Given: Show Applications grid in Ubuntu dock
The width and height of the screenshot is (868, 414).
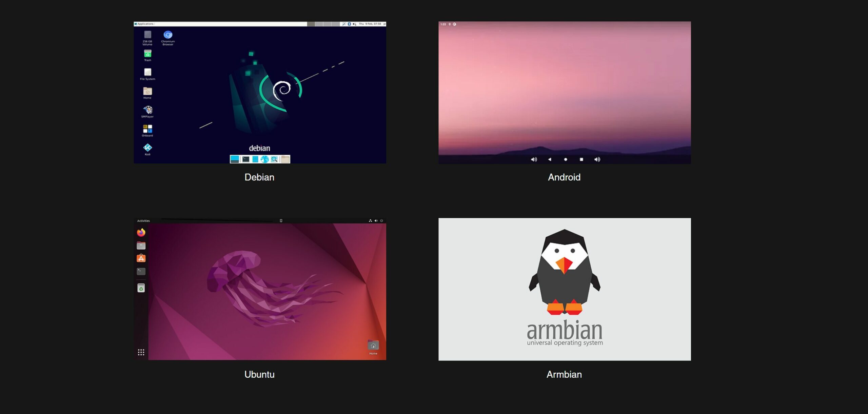Looking at the screenshot, I should tap(141, 352).
